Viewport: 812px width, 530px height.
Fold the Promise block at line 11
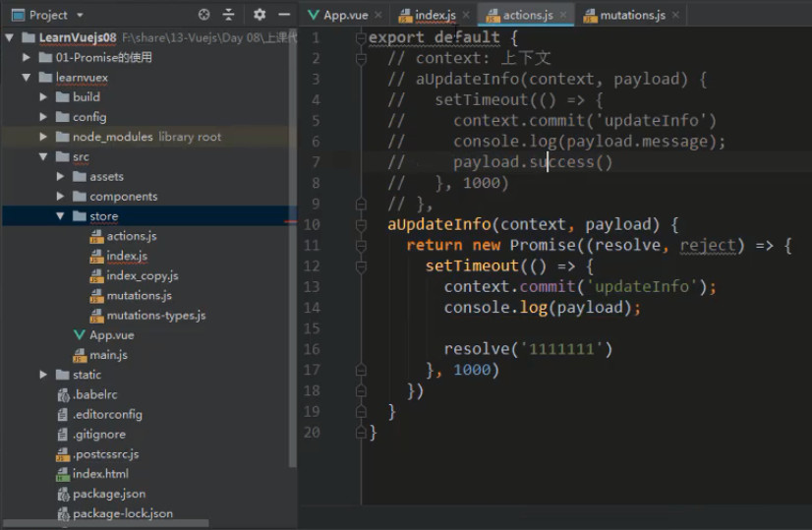coord(361,246)
